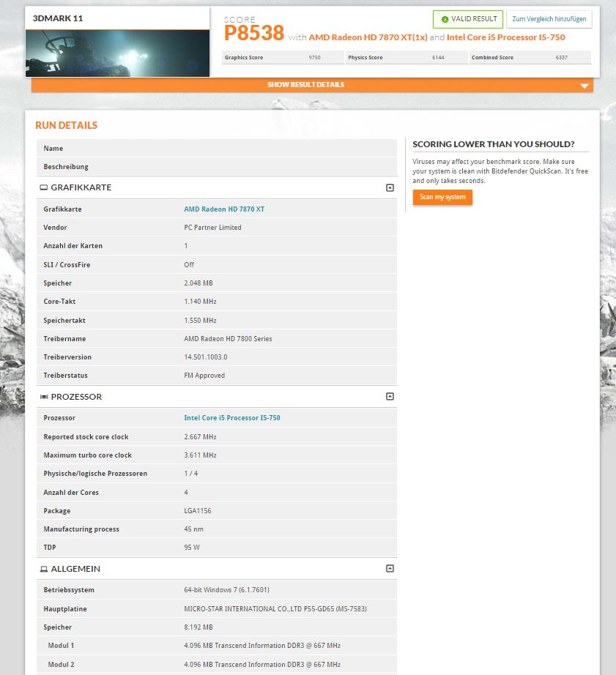This screenshot has width=616, height=675.
Task: Select Package value LGA1156
Action: click(x=197, y=511)
